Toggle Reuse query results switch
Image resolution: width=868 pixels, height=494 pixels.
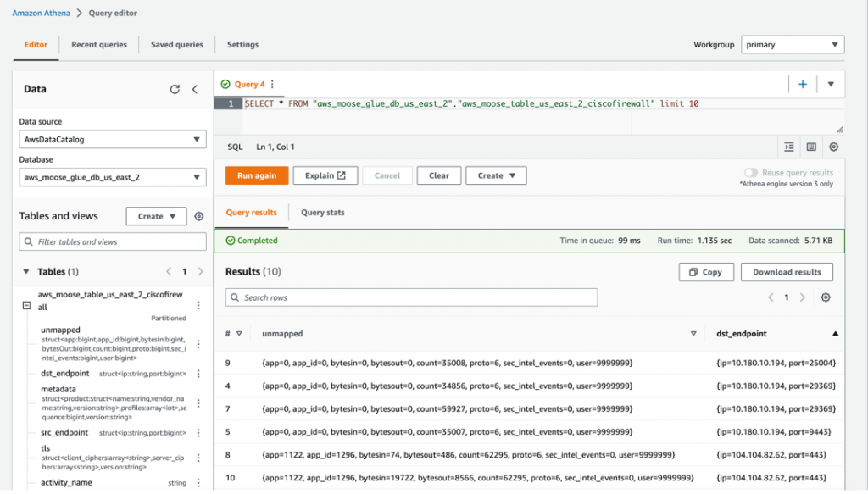click(x=750, y=173)
